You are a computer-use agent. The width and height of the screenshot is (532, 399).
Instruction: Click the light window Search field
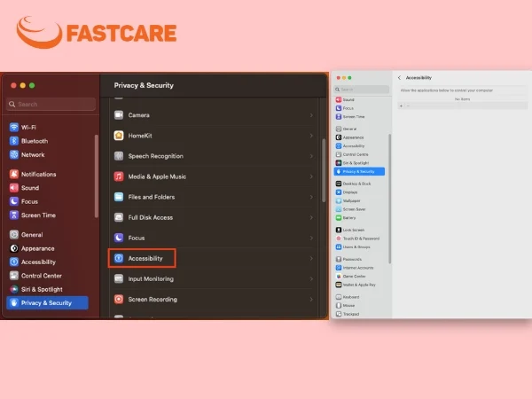pos(361,90)
